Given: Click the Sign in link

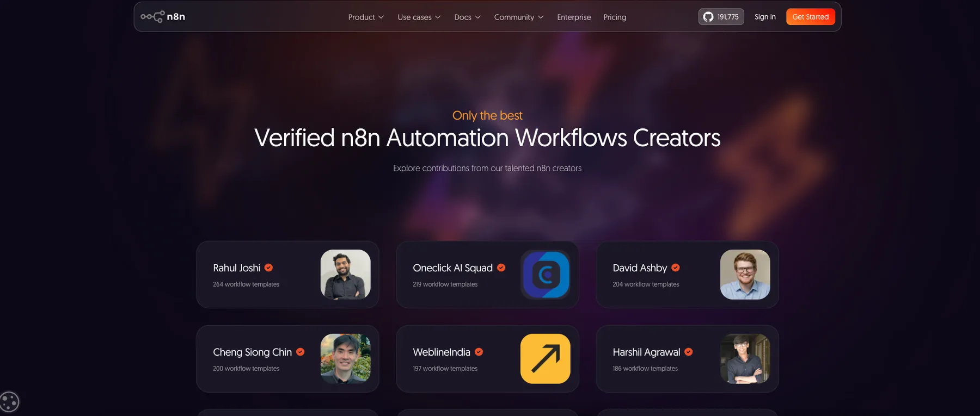Looking at the screenshot, I should click(x=765, y=17).
